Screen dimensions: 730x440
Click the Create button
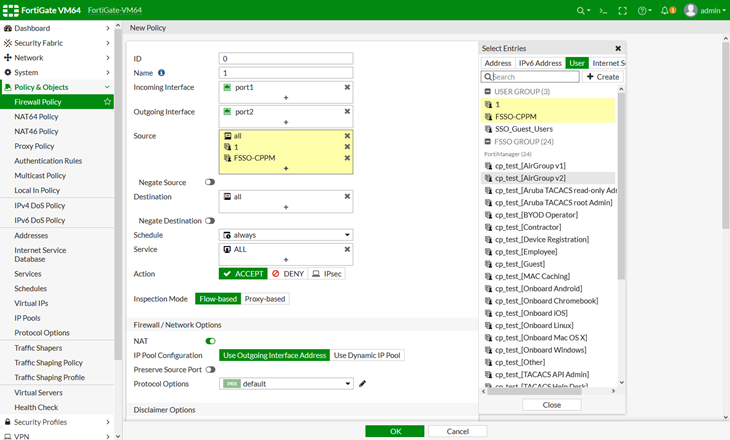pyautogui.click(x=603, y=77)
